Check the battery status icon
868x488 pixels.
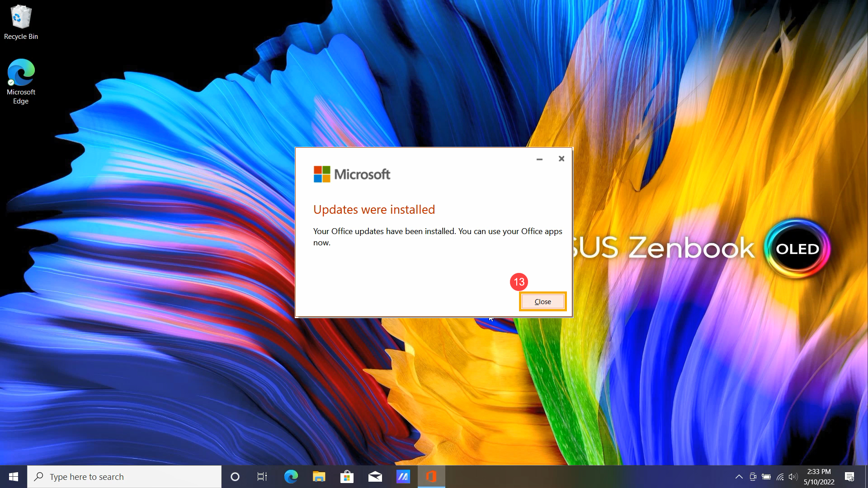pyautogui.click(x=766, y=477)
